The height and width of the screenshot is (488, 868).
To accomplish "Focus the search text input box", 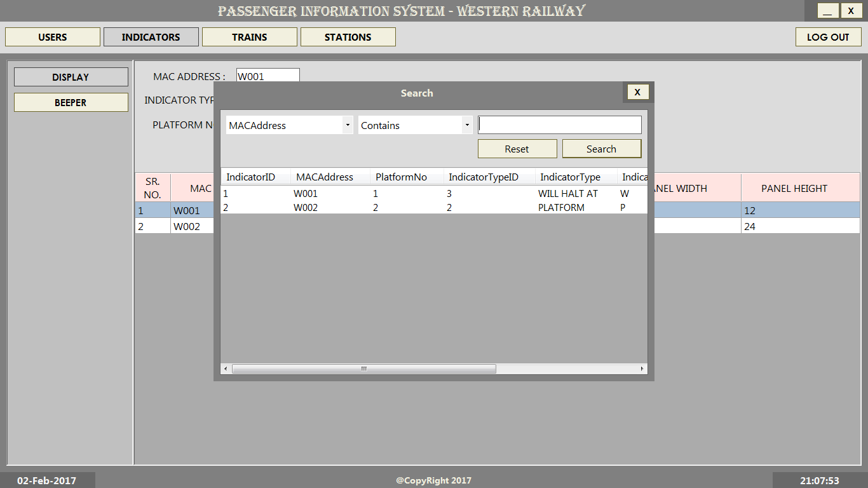I will click(x=560, y=125).
